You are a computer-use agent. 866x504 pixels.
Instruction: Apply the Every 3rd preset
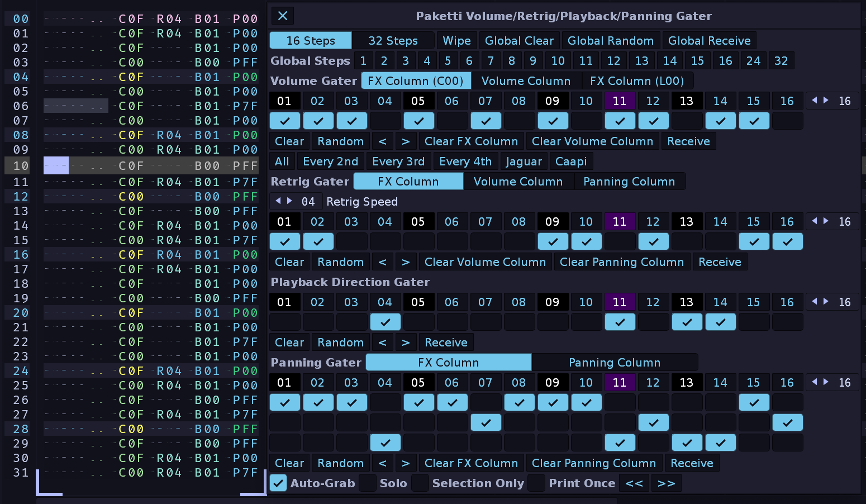[x=398, y=161]
